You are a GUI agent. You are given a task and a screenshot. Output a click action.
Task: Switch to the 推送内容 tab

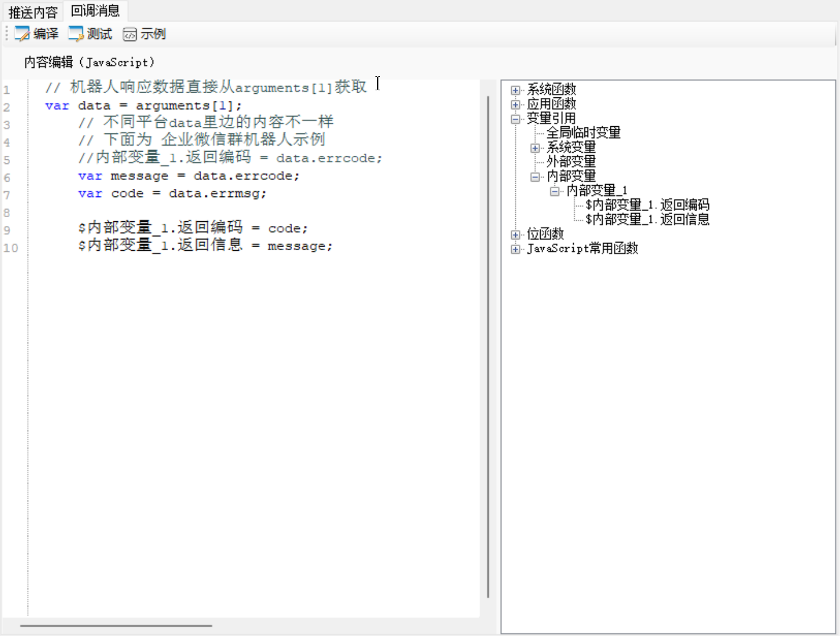[x=33, y=12]
